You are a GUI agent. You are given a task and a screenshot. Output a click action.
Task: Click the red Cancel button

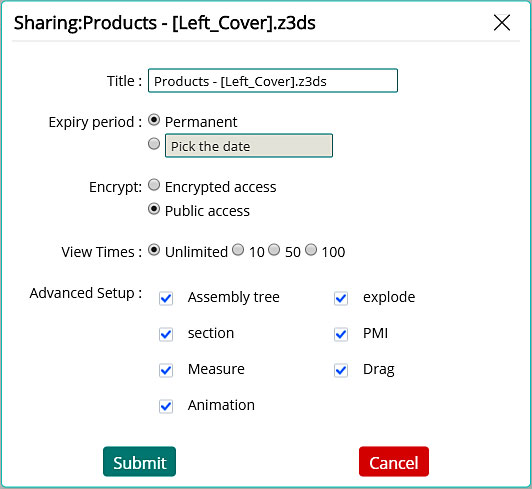coord(394,462)
